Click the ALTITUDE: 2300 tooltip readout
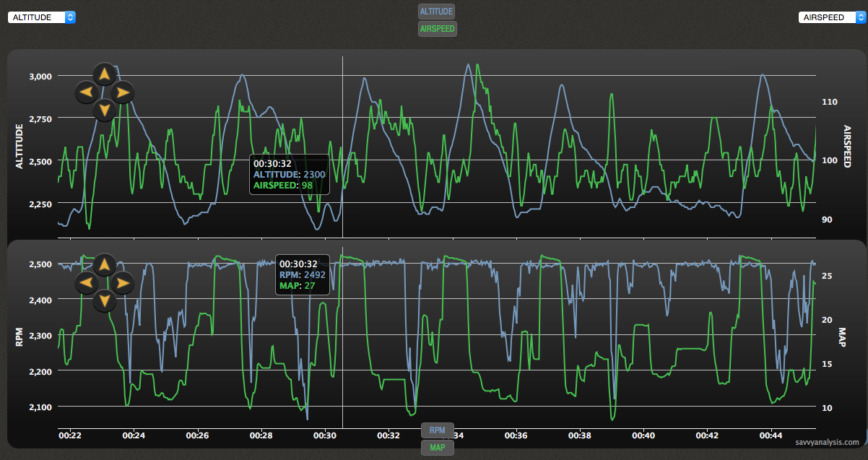This screenshot has height=460, width=868. 289,175
